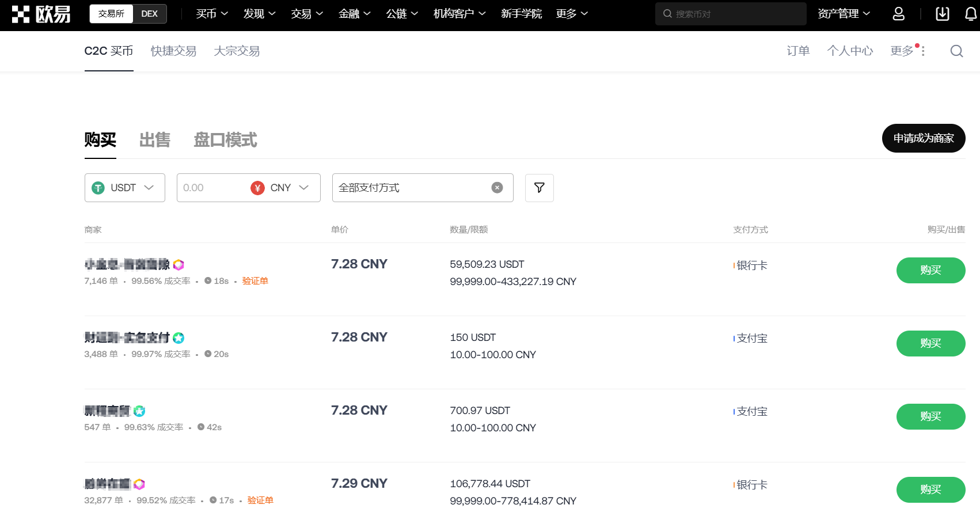Open the 全部支付方式 payment method dropdown
Viewport: 980px width, 516px height.
point(423,188)
